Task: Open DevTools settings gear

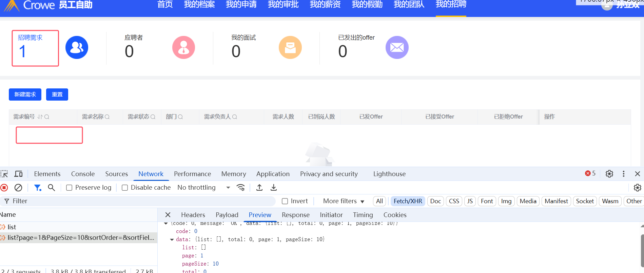Action: click(x=609, y=174)
